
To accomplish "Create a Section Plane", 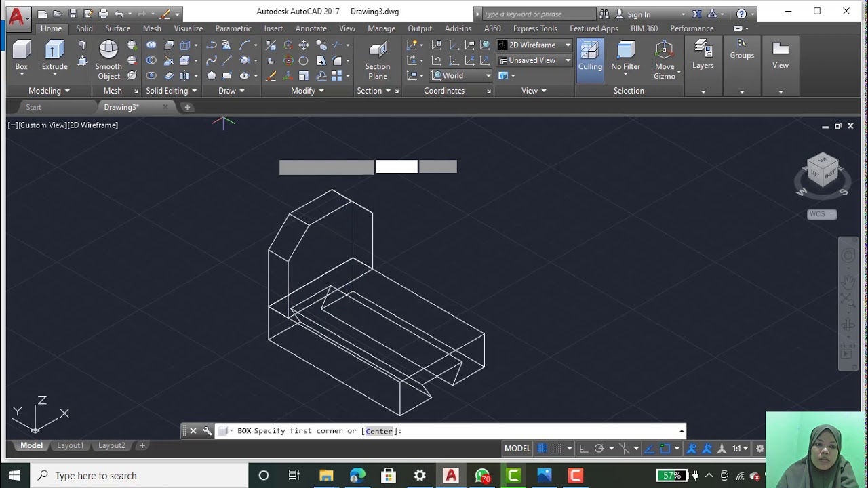I will point(378,60).
